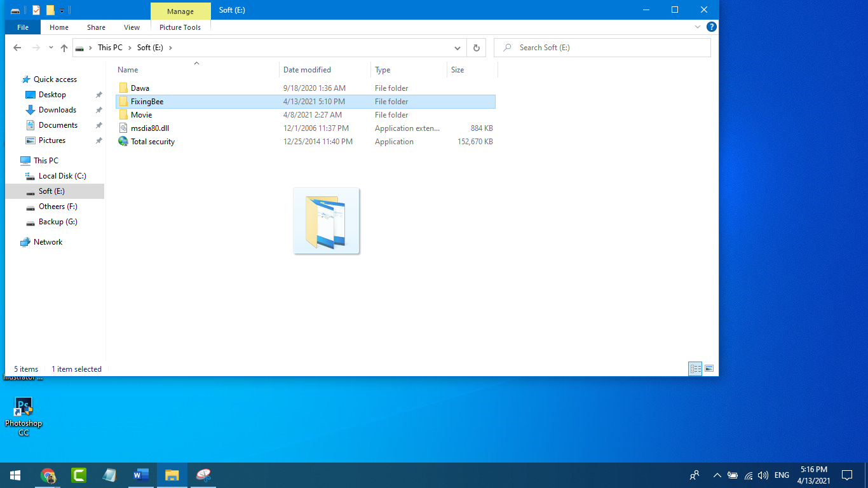Screen dimensions: 868x488
Task: Launch Microsoft Word from the taskbar
Action: pyautogui.click(x=141, y=475)
